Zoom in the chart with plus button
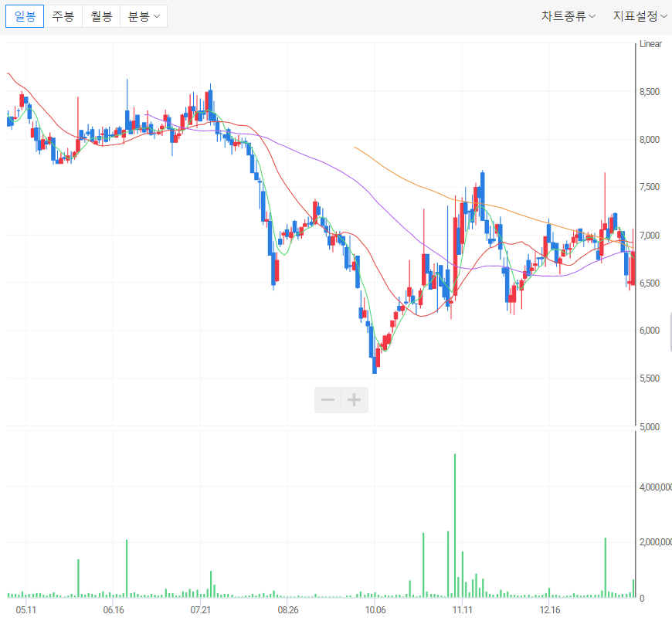 coord(354,400)
